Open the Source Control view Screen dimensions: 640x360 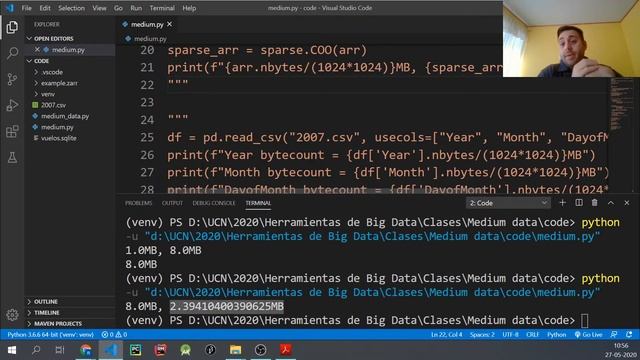[x=12, y=79]
